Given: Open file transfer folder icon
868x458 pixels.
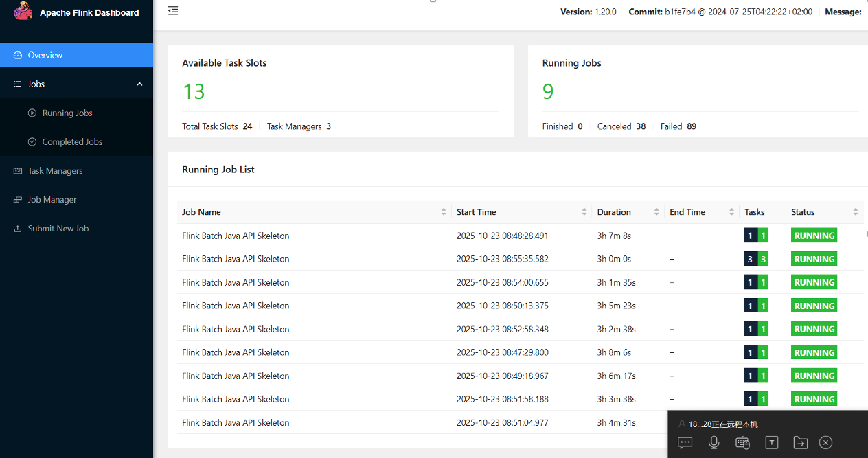Looking at the screenshot, I should coord(800,443).
